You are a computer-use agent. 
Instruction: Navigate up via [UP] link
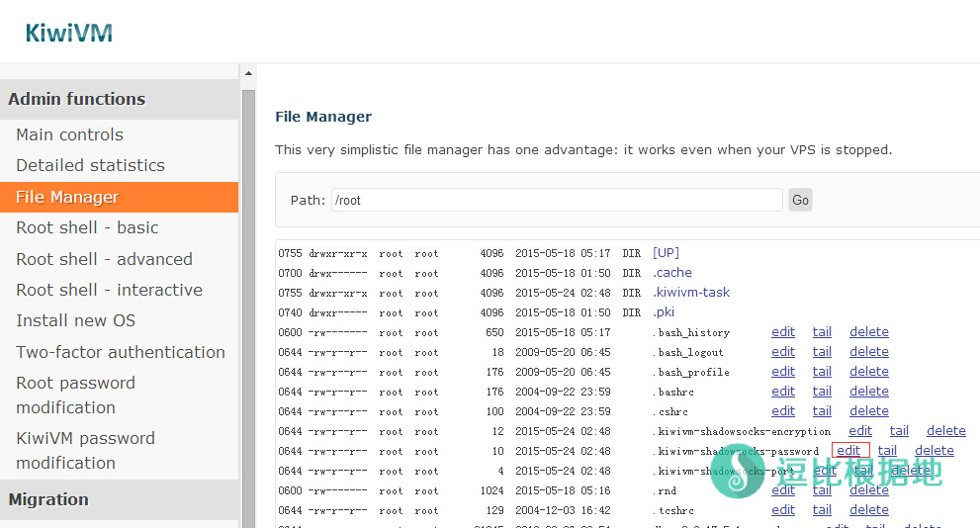[666, 253]
